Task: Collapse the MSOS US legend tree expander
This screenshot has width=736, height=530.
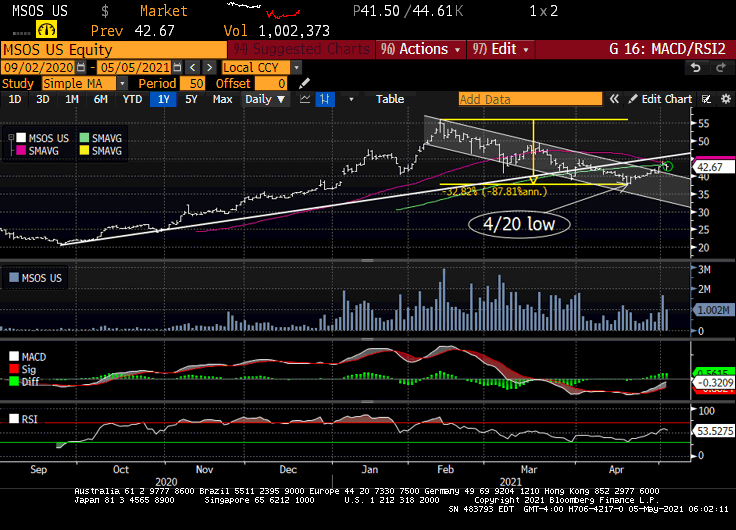Action: (x=10, y=138)
